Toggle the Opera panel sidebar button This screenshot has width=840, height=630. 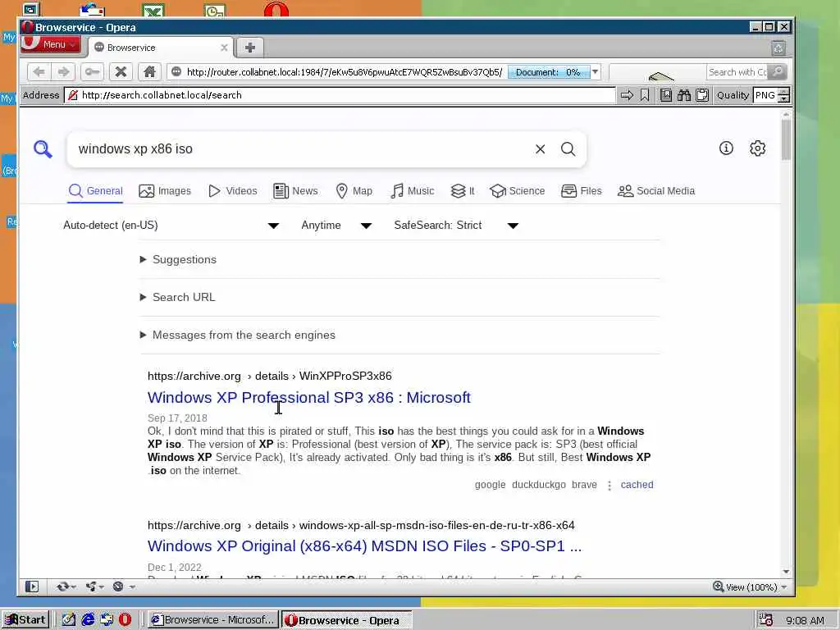[x=32, y=587]
